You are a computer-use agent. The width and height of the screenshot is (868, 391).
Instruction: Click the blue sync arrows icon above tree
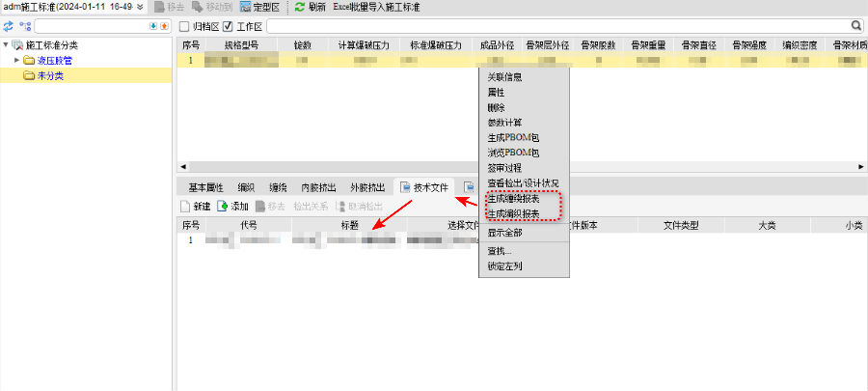tap(9, 26)
